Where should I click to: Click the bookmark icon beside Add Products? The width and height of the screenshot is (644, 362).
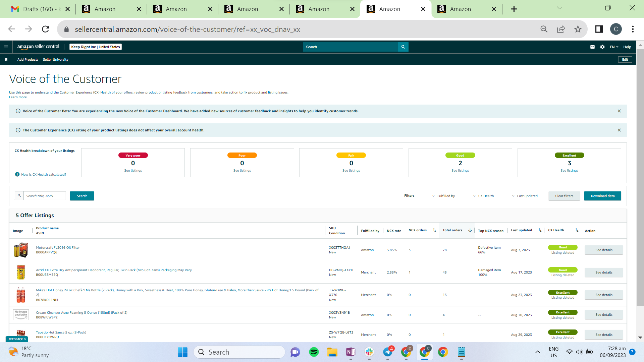(x=6, y=60)
